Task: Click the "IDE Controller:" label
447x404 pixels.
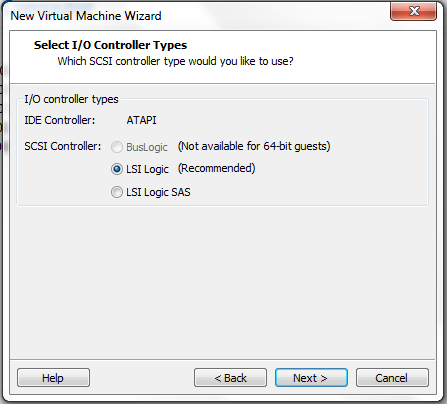Action: (x=60, y=120)
